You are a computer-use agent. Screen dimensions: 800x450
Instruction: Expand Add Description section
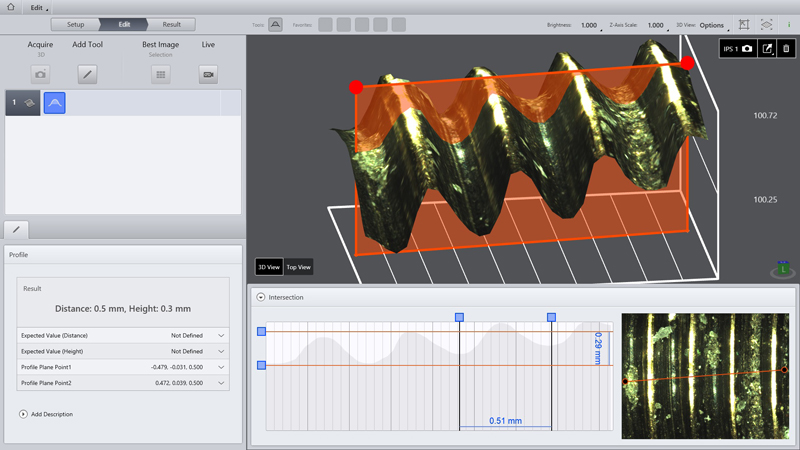click(x=23, y=414)
